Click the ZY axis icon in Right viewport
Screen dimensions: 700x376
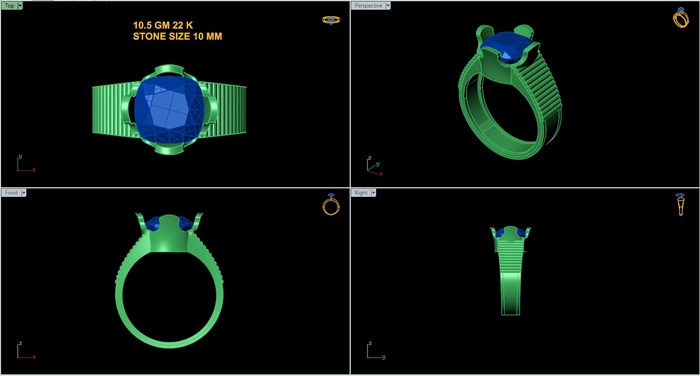pyautogui.click(x=376, y=351)
